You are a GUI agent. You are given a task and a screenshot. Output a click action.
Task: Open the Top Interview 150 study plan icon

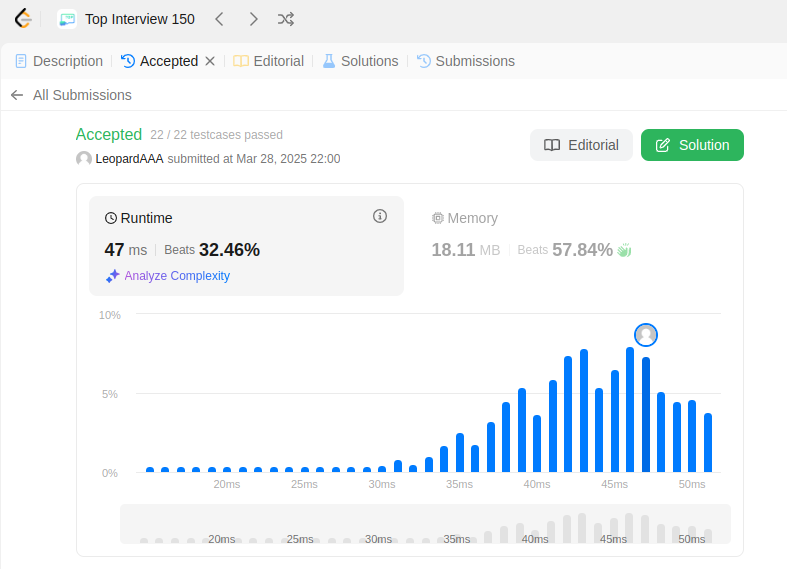pyautogui.click(x=67, y=19)
